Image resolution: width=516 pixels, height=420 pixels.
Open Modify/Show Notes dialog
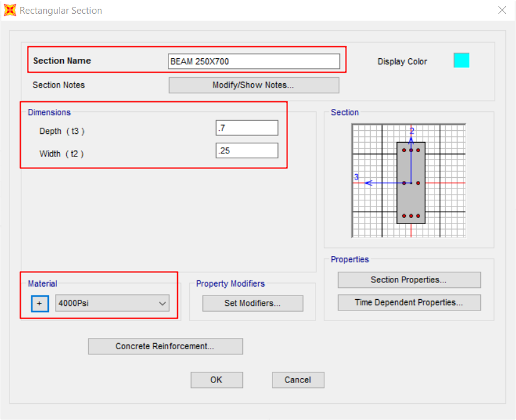(254, 85)
